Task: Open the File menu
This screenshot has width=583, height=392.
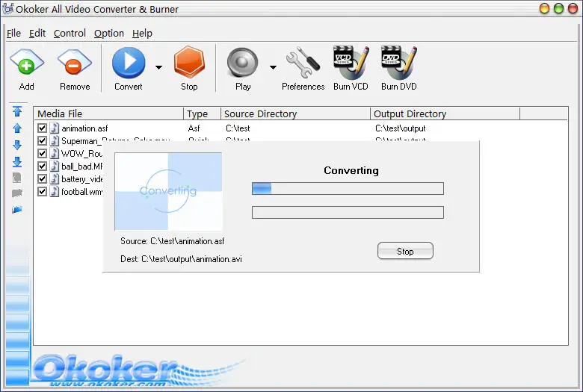Action: click(13, 34)
